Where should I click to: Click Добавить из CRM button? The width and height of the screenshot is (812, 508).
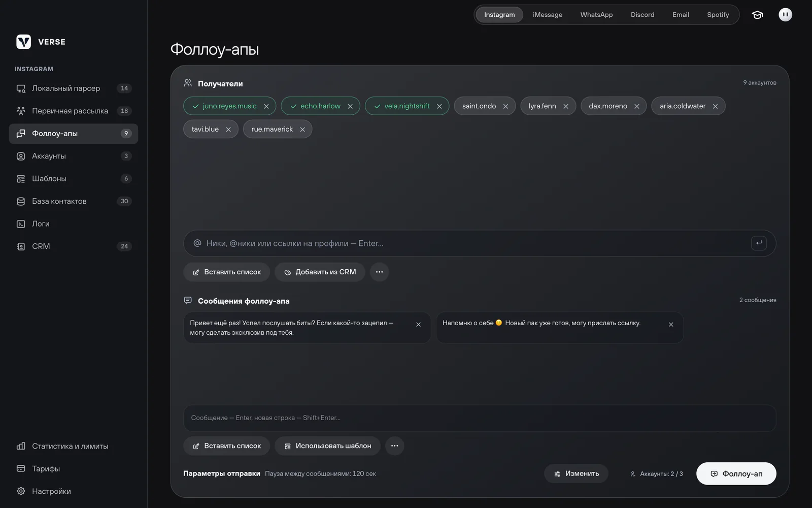pyautogui.click(x=320, y=272)
